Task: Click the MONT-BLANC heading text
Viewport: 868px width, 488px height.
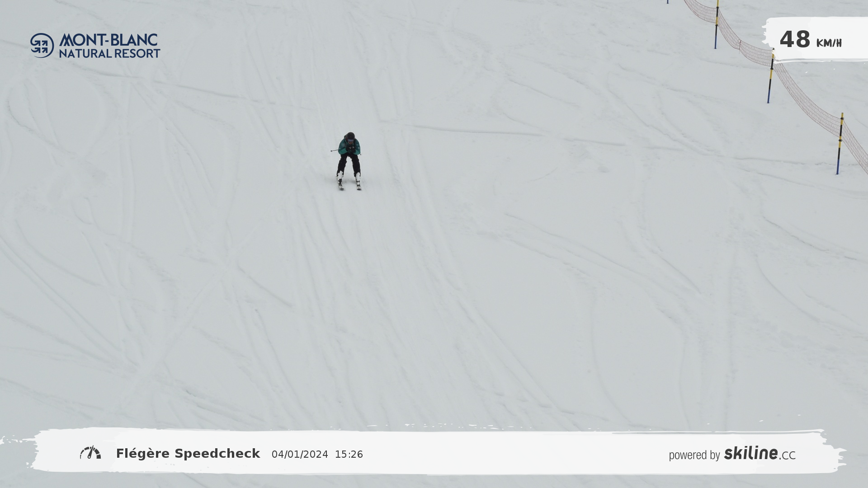Action: (x=109, y=40)
